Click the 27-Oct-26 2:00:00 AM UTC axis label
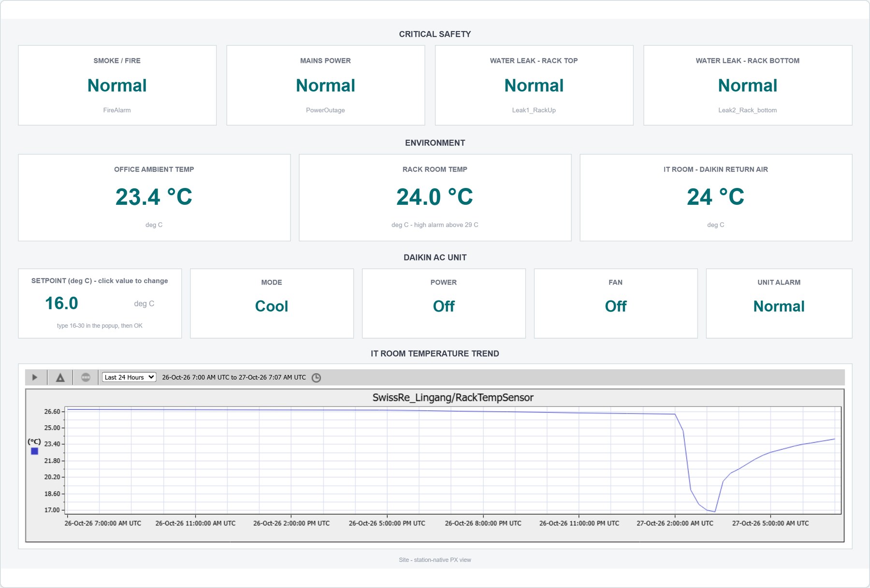Screen dimensions: 870x588 tap(675, 523)
